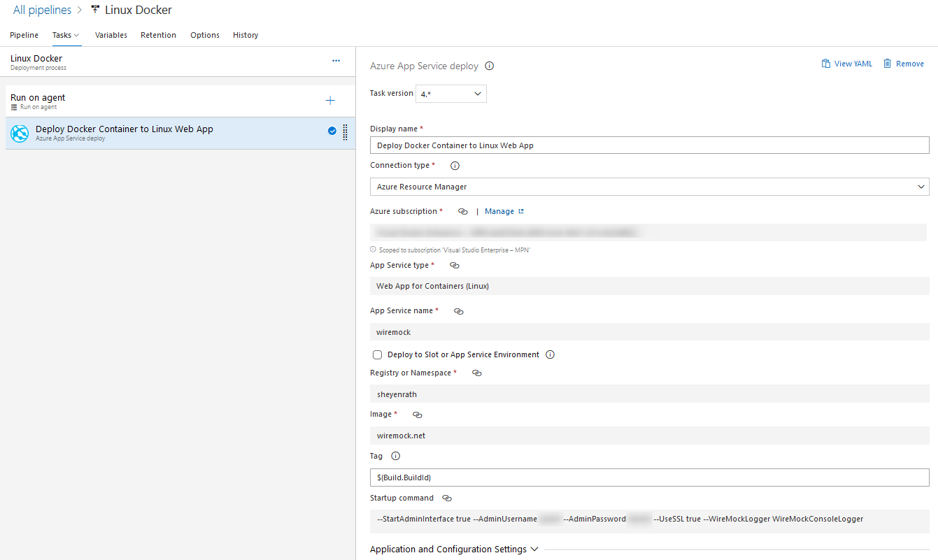Click the link icon beside Startup command
This screenshot has width=938, height=560.
(447, 498)
